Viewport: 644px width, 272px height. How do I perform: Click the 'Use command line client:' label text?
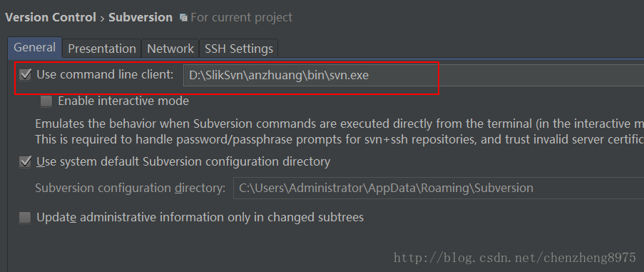click(105, 75)
